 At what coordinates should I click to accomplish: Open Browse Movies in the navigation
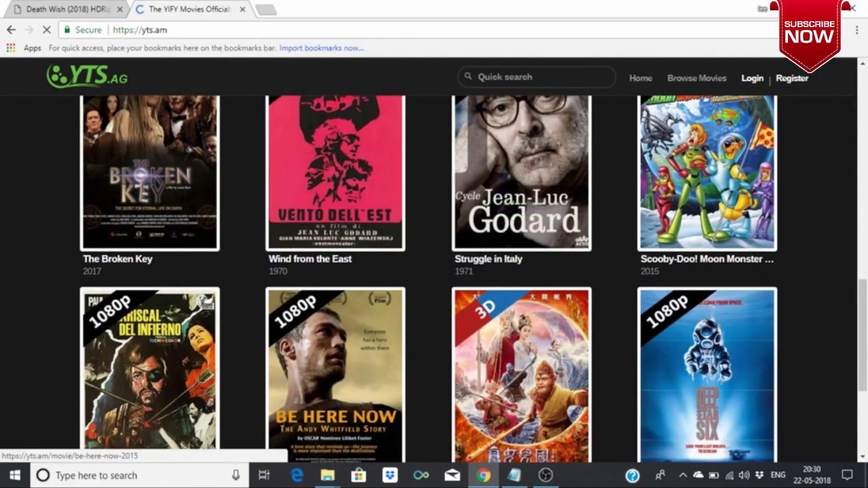point(696,78)
